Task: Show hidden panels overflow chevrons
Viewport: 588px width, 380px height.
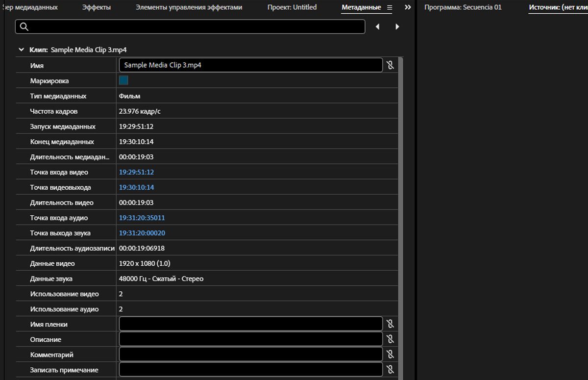Action: click(x=408, y=7)
